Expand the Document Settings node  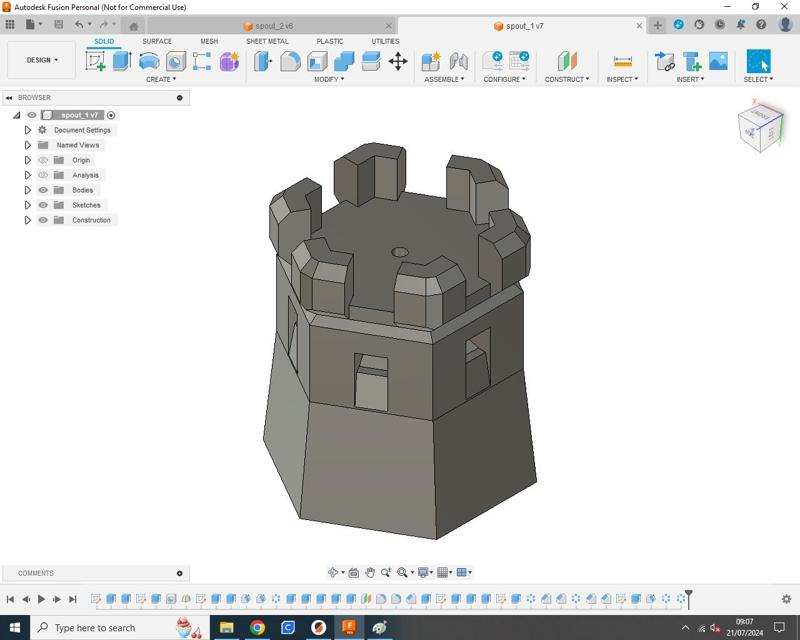point(28,130)
